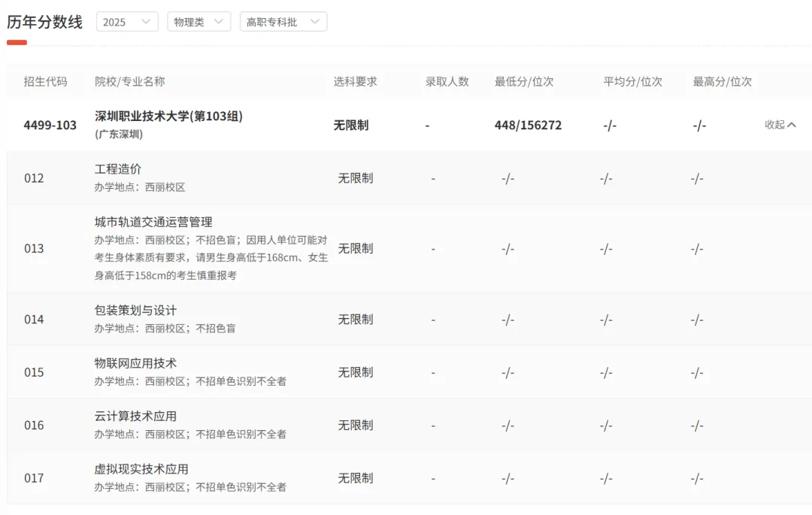Click the campus note under 包装策划与设计
The height and width of the screenshot is (515, 812).
pyautogui.click(x=165, y=328)
